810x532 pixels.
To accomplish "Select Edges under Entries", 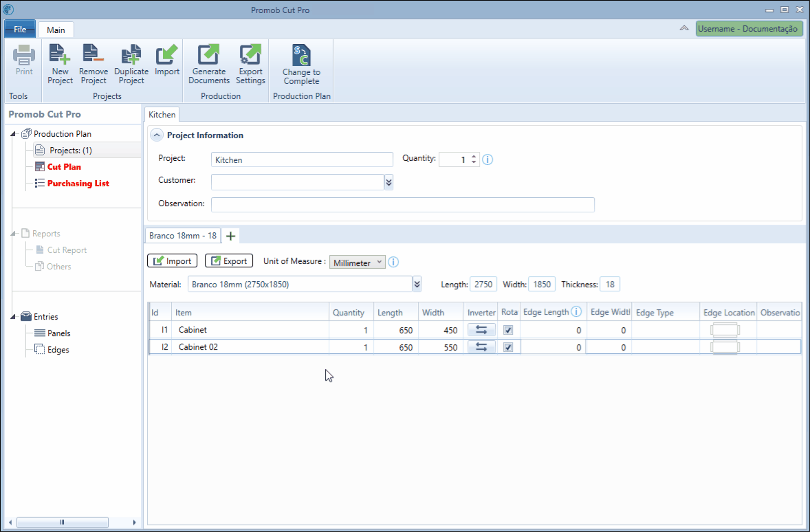I will 58,350.
